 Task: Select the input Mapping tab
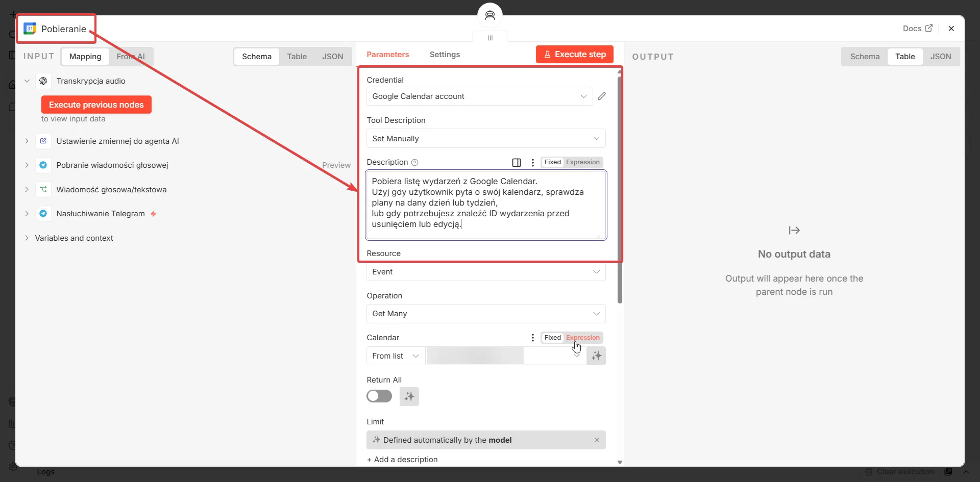pyautogui.click(x=85, y=57)
